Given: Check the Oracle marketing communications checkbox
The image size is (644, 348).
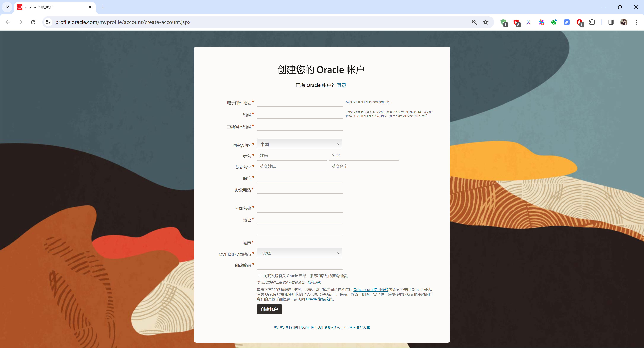Looking at the screenshot, I should pyautogui.click(x=259, y=276).
